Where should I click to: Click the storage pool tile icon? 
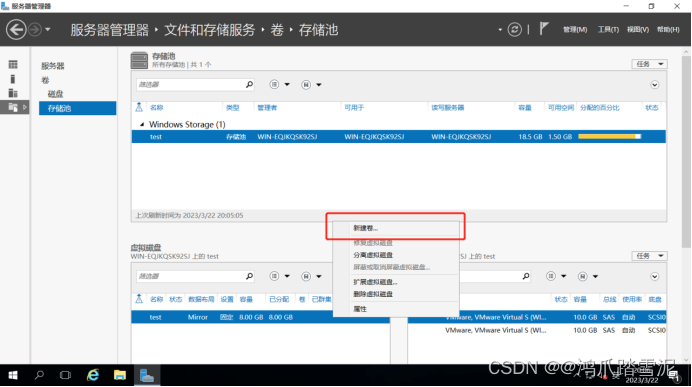[139, 60]
